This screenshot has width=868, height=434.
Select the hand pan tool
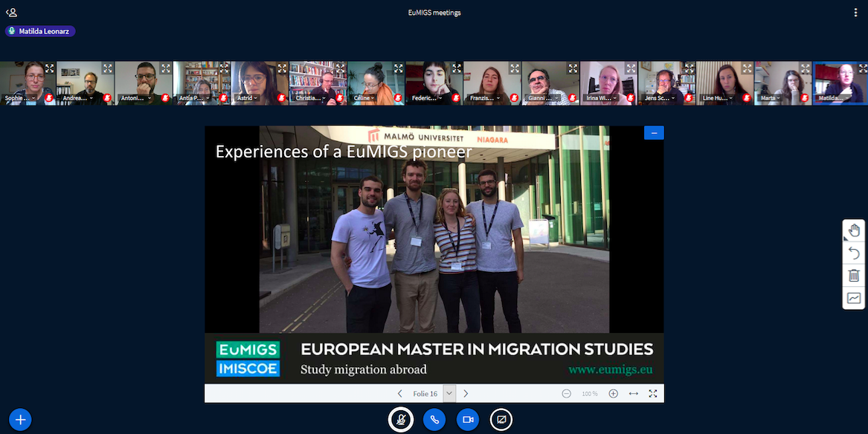(x=853, y=230)
